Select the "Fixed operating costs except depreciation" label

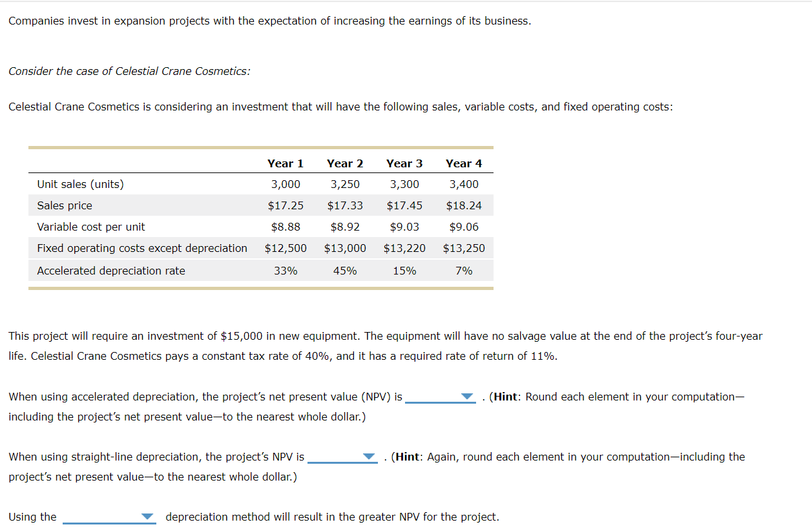click(141, 248)
